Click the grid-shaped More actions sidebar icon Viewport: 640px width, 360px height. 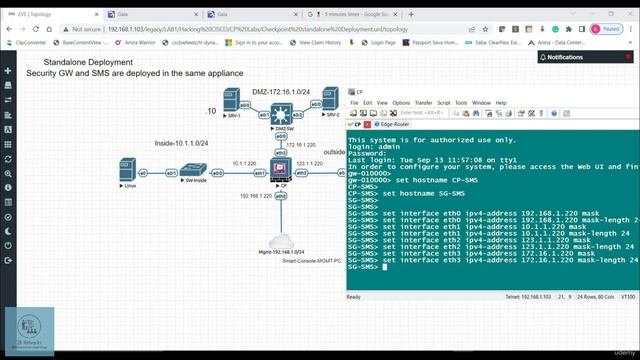pos(8,144)
